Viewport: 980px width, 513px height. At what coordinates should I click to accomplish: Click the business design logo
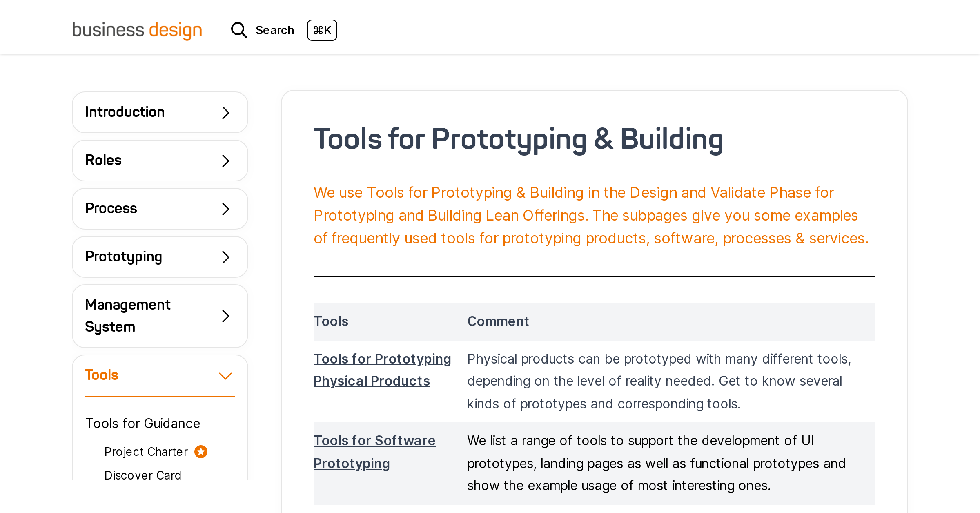click(x=137, y=30)
